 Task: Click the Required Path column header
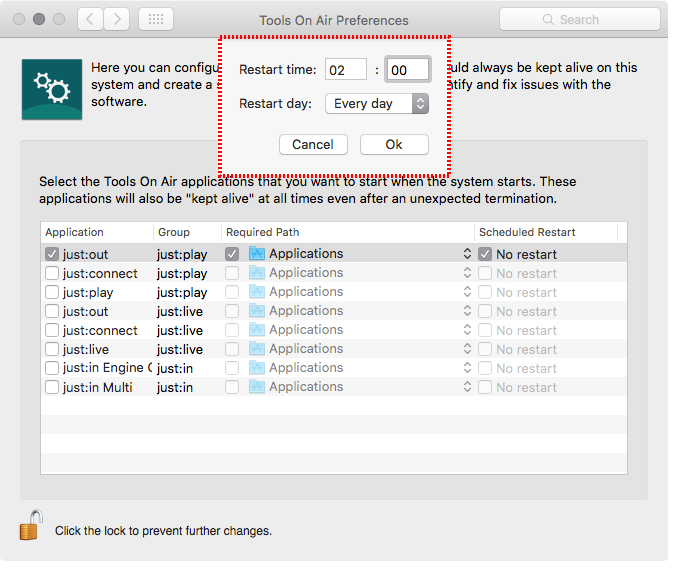pos(348,232)
